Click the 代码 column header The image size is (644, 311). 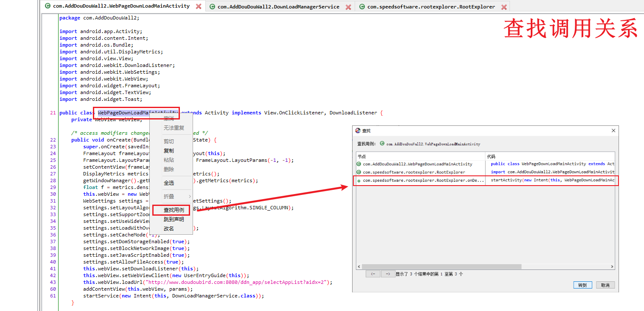click(x=550, y=156)
